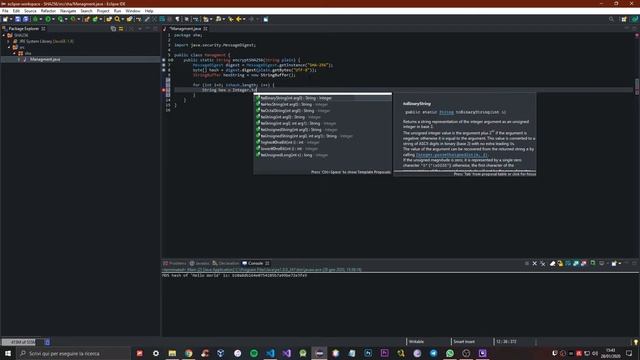The width and height of the screenshot is (640, 360).
Task: Remove All Terminated Launches double-X icon
Action: pyautogui.click(x=542, y=264)
